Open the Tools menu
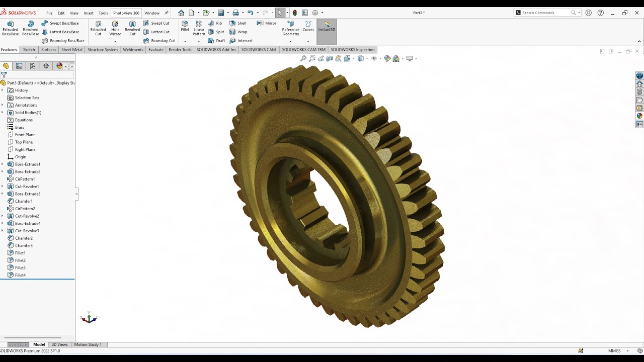The height and width of the screenshot is (362, 644). tap(103, 13)
